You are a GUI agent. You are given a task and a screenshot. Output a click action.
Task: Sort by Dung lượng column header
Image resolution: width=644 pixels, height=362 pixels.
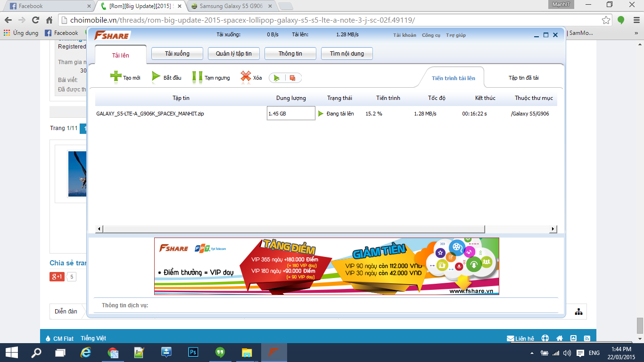point(291,98)
